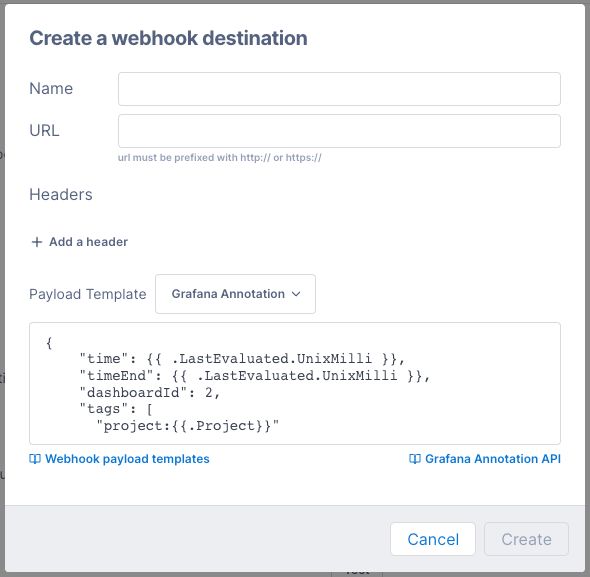Image resolution: width=590 pixels, height=577 pixels.
Task: Click the Headers section label
Action: tap(61, 195)
